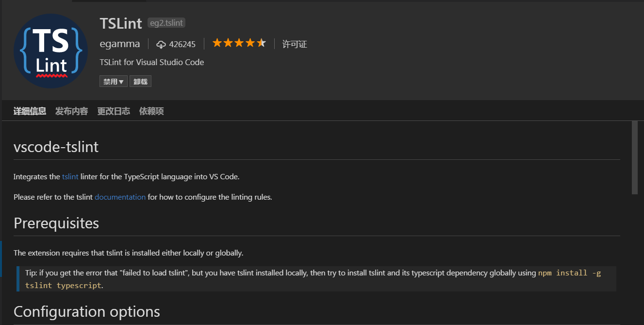Click the 'TSLint for Visual Studio Code' description

pos(152,62)
